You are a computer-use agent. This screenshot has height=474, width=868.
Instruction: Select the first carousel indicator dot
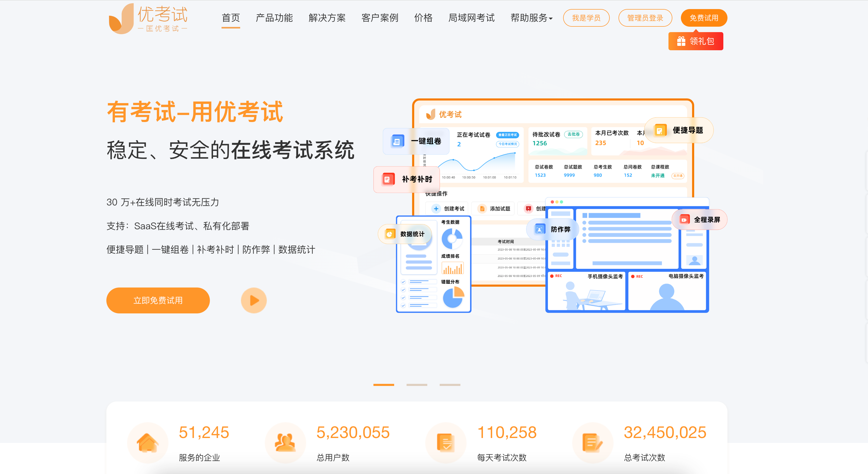384,384
